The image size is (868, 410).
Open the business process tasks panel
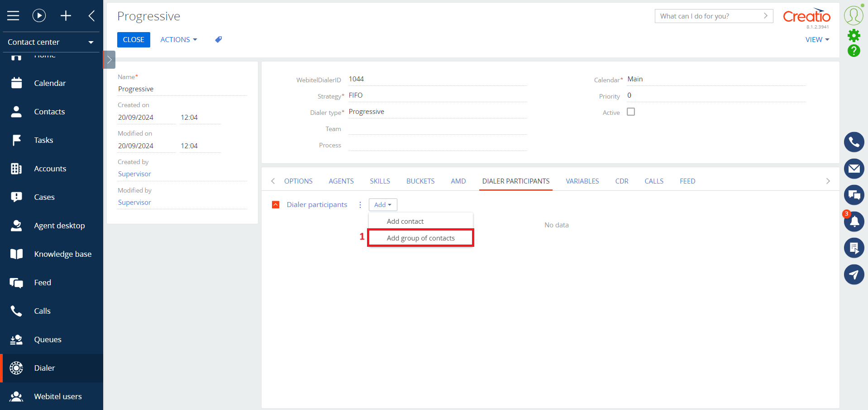[854, 248]
